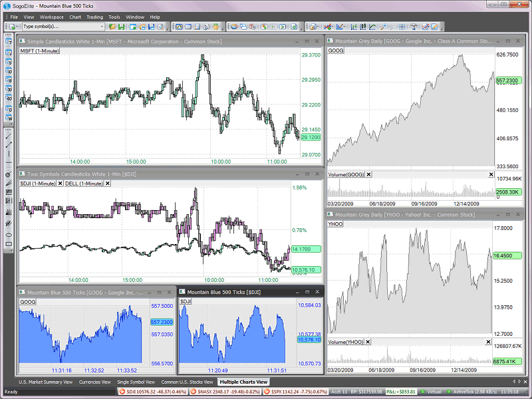Select the 60-minute timeframe sidebar icon
Image resolution: width=532 pixels, height=399 pixels.
(x=9, y=98)
